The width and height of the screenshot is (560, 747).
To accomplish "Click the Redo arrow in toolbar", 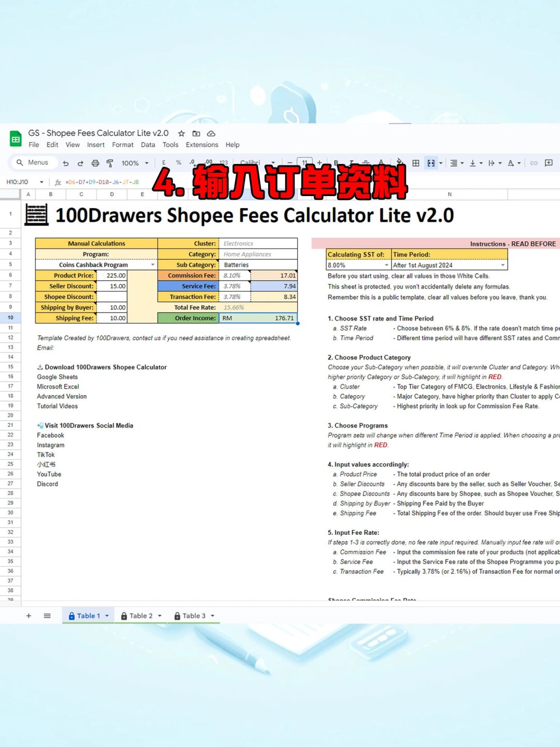I will click(80, 163).
